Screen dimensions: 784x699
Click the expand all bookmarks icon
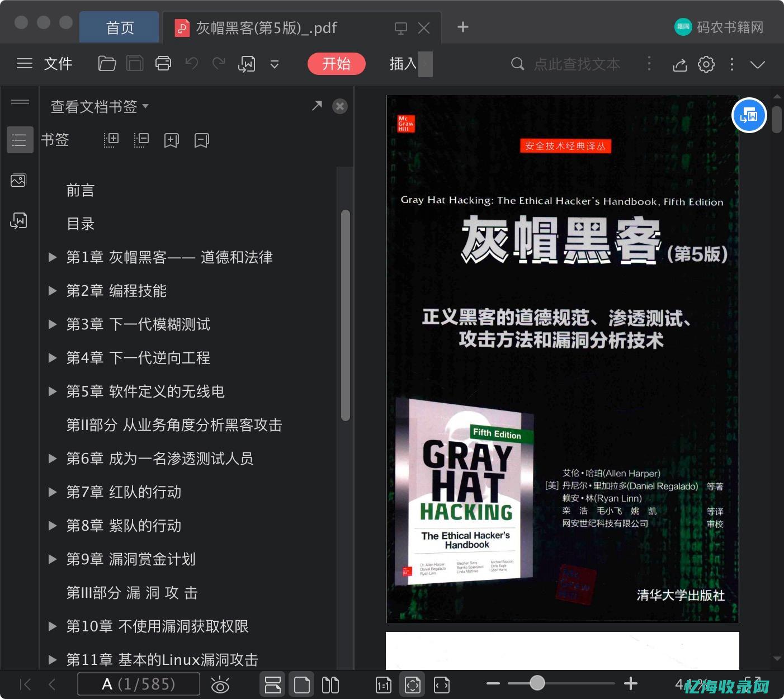point(111,140)
